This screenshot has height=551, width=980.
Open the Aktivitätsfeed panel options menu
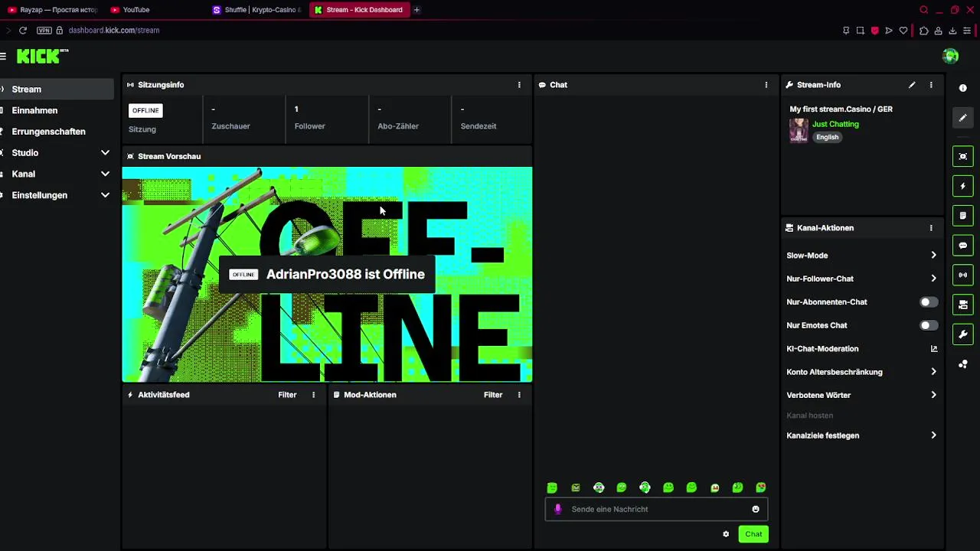313,395
